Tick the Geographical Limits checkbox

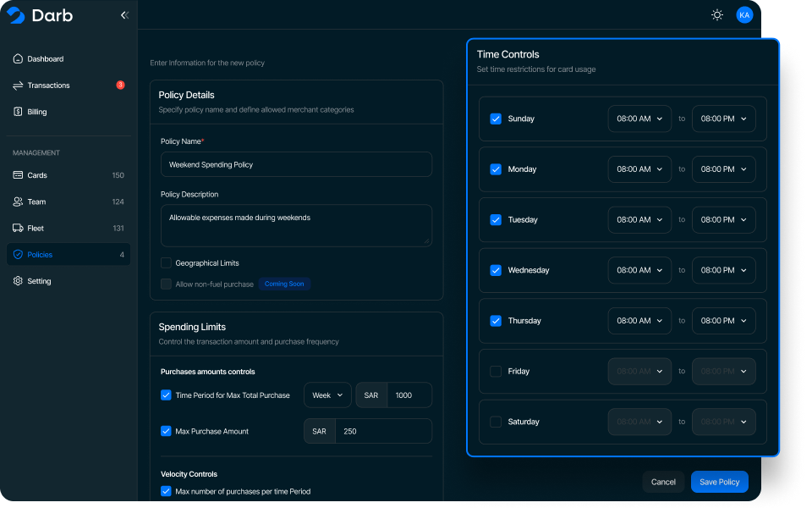(167, 263)
